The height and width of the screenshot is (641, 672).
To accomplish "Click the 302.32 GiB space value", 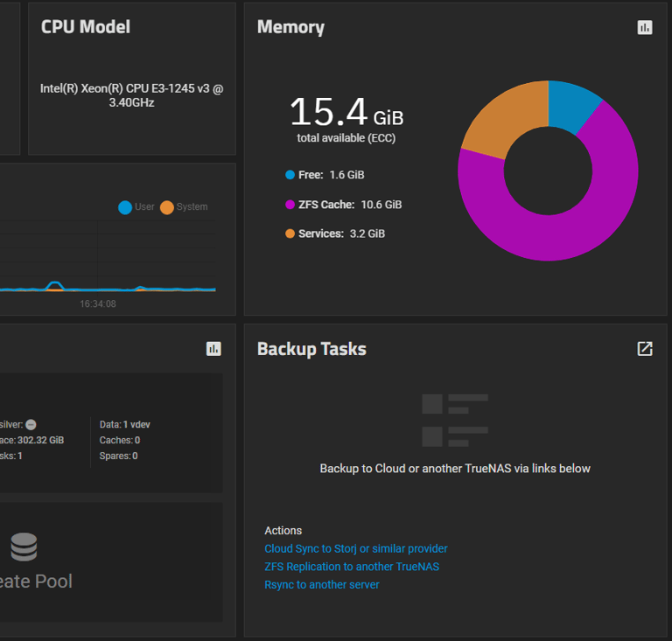I will [41, 440].
